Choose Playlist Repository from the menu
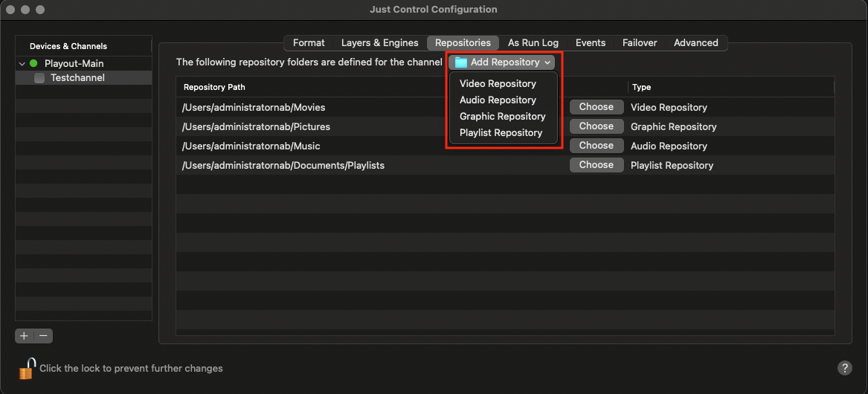The image size is (868, 394). pyautogui.click(x=501, y=133)
